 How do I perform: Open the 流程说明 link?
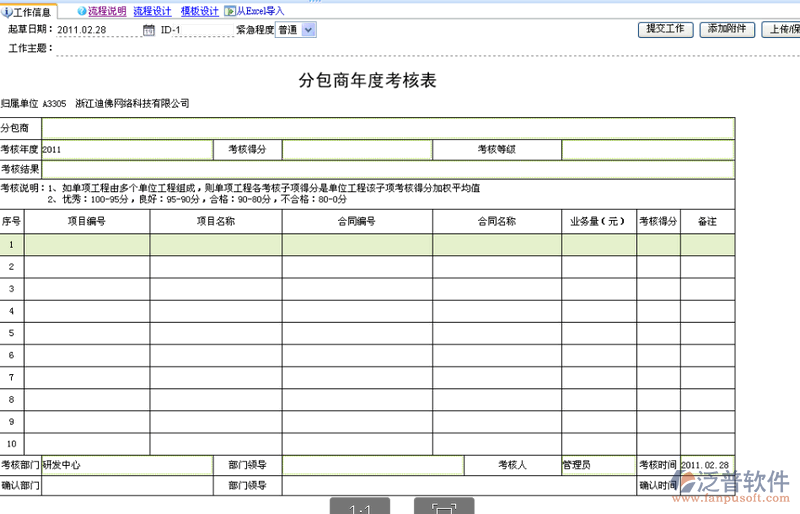click(107, 11)
